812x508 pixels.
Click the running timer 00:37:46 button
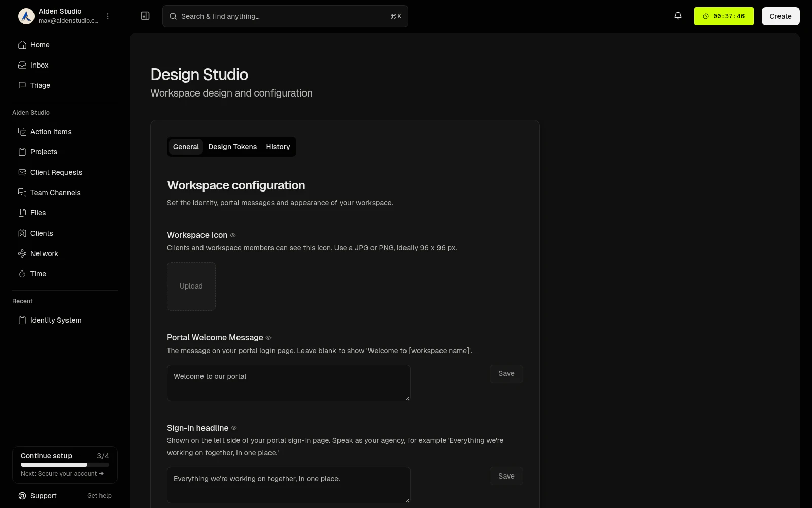point(724,16)
